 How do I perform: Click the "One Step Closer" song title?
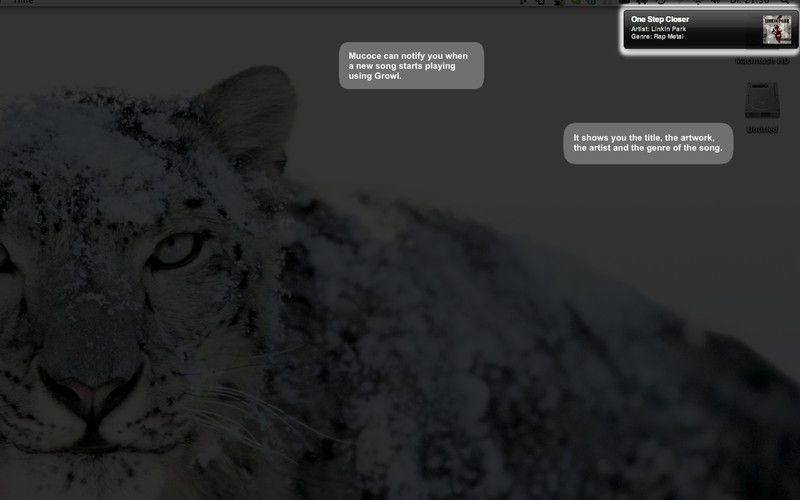660,19
